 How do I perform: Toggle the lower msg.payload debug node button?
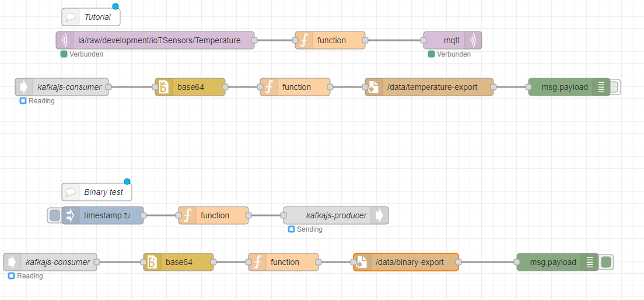click(606, 262)
